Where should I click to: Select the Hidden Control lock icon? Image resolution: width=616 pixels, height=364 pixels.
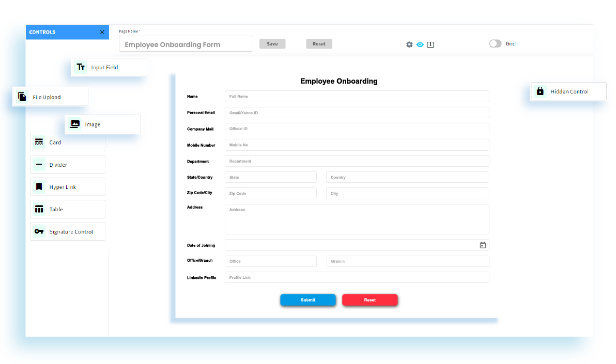click(x=540, y=91)
